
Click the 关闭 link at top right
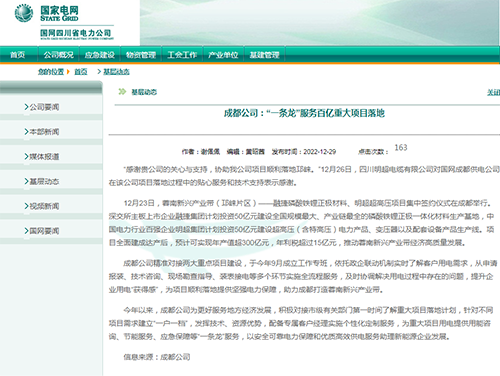click(493, 92)
